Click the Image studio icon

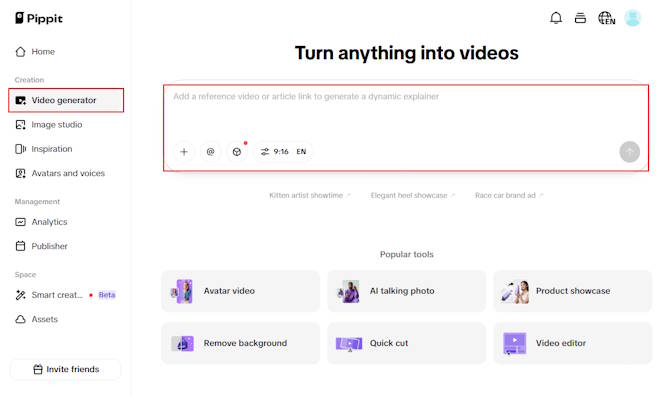pos(20,125)
